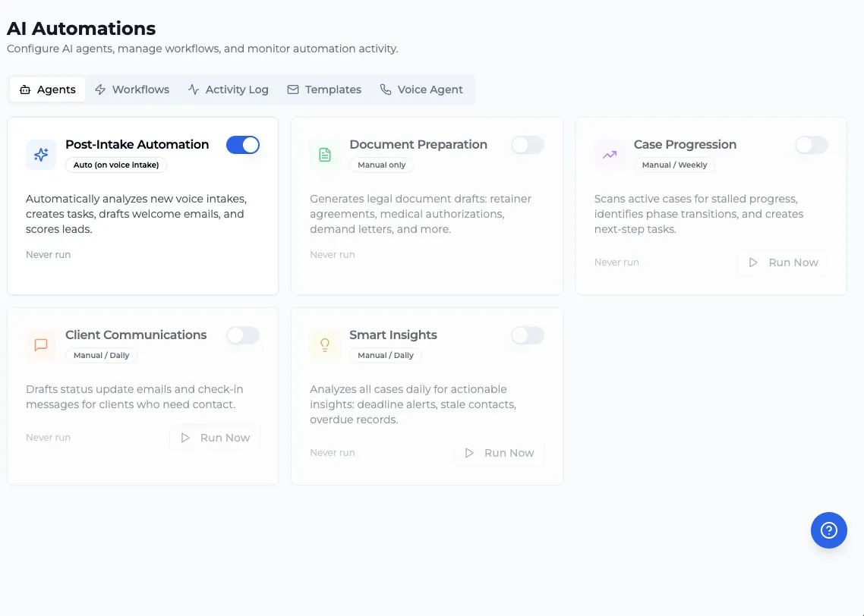Click the Post-Intake Automation sparkle icon

41,155
